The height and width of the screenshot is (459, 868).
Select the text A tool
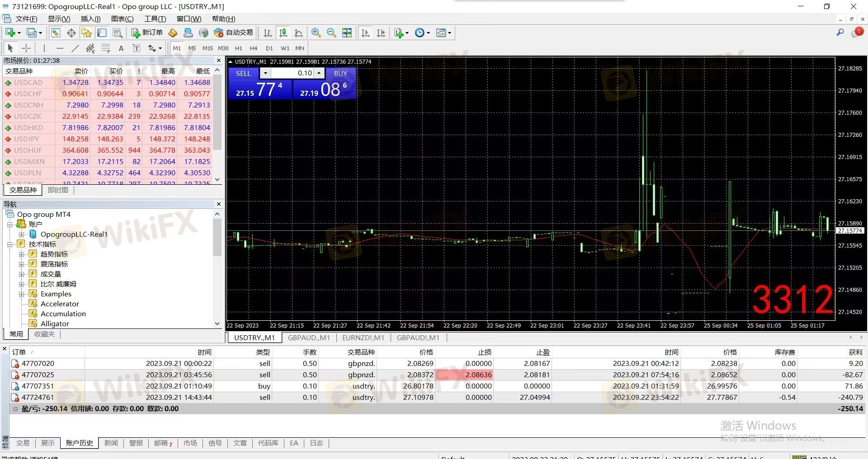tap(121, 48)
